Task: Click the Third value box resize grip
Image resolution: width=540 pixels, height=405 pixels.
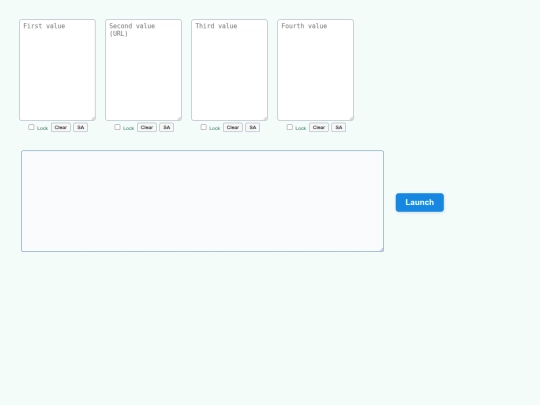Action: (x=265, y=118)
